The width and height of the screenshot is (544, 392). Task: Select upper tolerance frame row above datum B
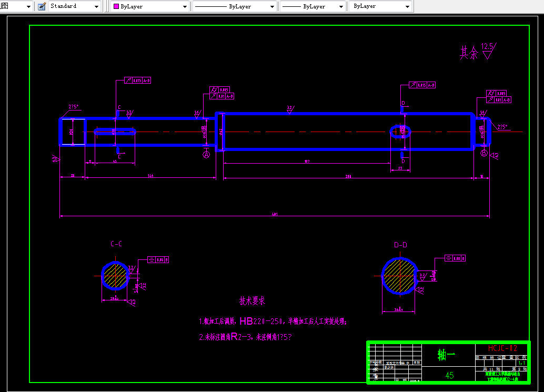tap(497, 93)
